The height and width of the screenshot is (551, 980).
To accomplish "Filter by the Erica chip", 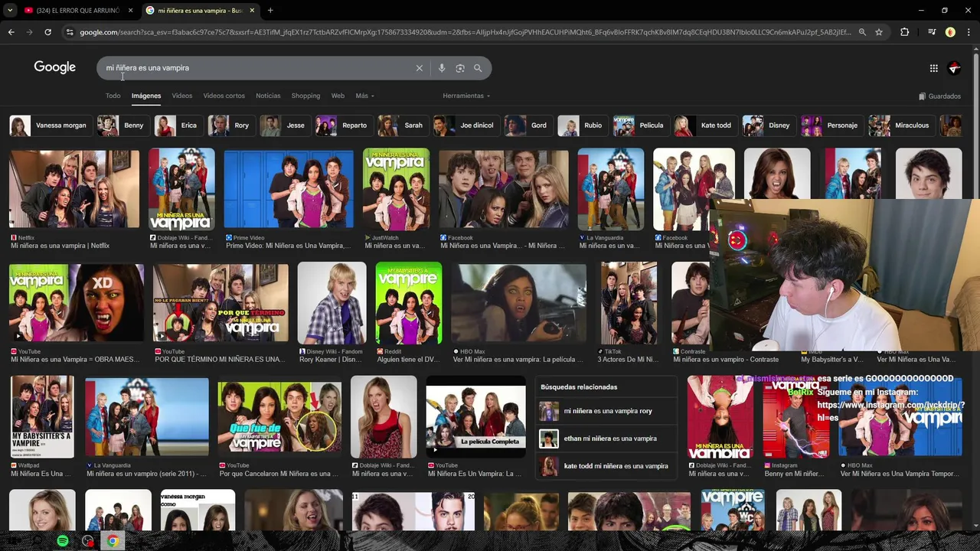I will [178, 126].
